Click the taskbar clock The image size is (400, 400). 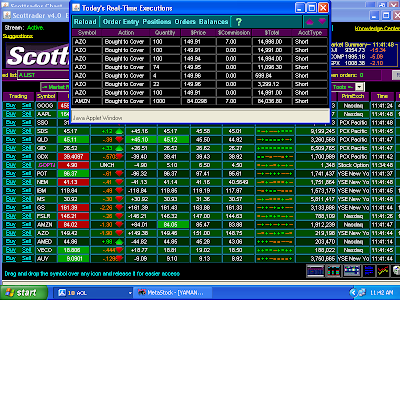(x=382, y=293)
